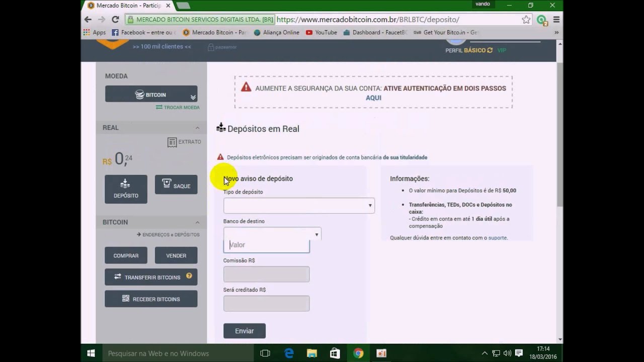Click the Comprar button

click(126, 255)
